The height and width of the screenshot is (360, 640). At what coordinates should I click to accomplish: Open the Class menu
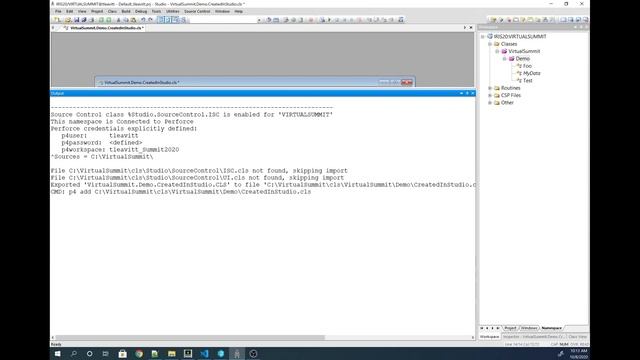112,11
